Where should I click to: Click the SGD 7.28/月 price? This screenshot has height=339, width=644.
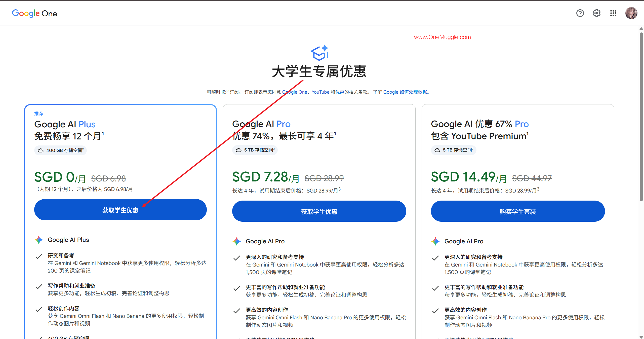coord(266,177)
